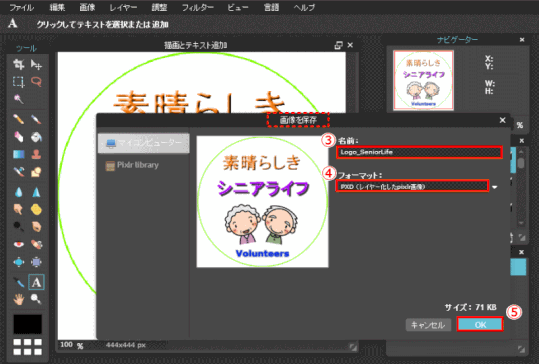Viewport: 539px width, 364px height.
Task: Maximize the 描画とテキスト追加 canvas window
Action: [x=338, y=45]
